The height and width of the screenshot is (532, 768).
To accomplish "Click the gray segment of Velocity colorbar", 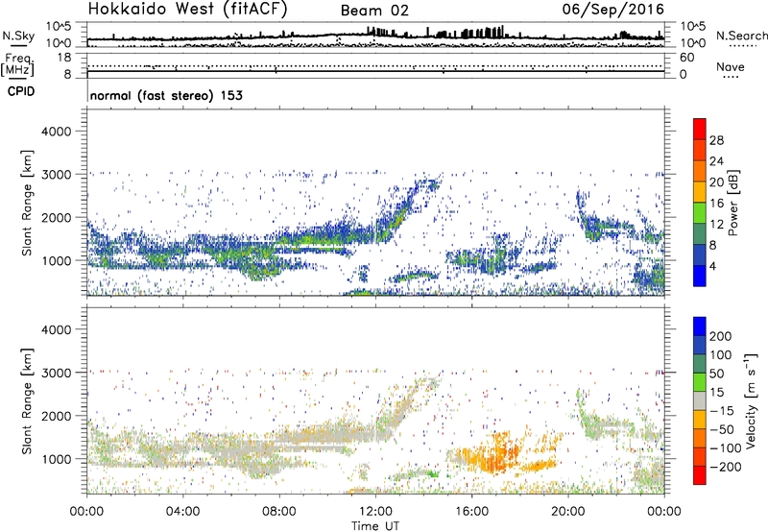I will [x=700, y=400].
